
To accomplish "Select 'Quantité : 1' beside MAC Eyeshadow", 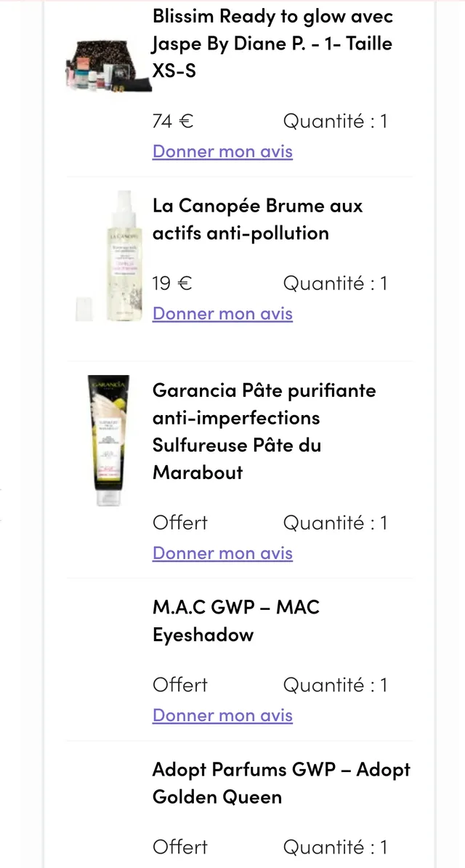I will [335, 685].
